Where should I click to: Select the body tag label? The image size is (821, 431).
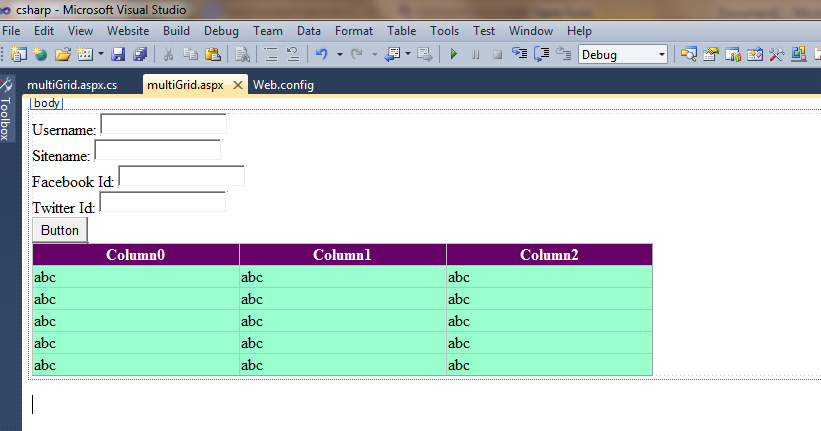[x=47, y=103]
